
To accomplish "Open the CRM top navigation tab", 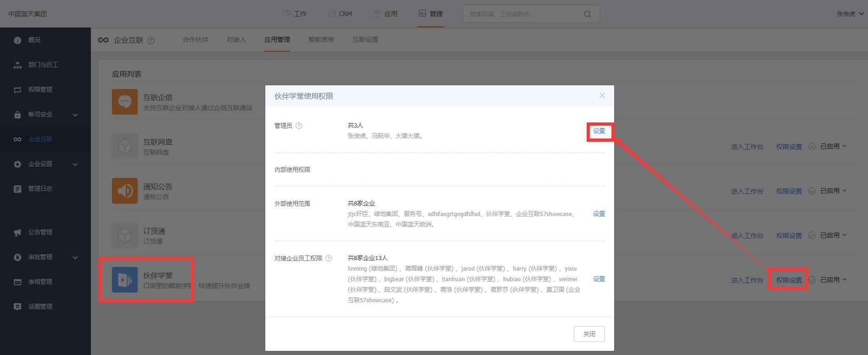I will [340, 14].
